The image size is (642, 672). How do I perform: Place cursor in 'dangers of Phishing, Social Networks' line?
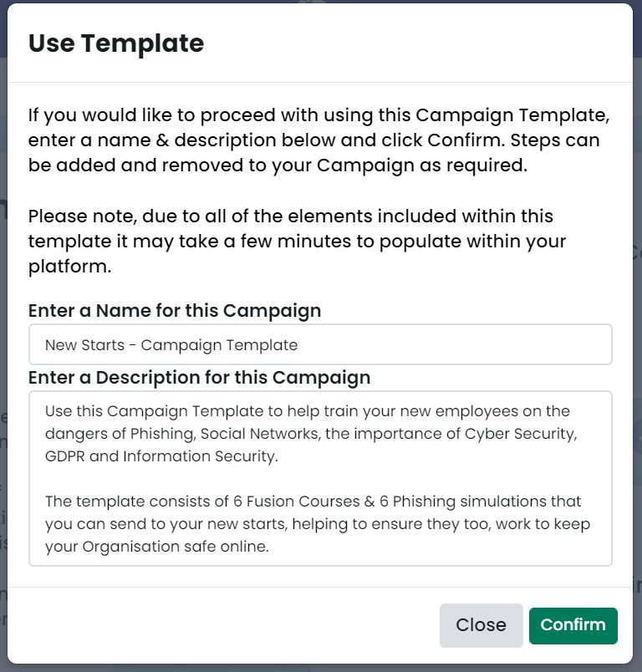pos(311,434)
